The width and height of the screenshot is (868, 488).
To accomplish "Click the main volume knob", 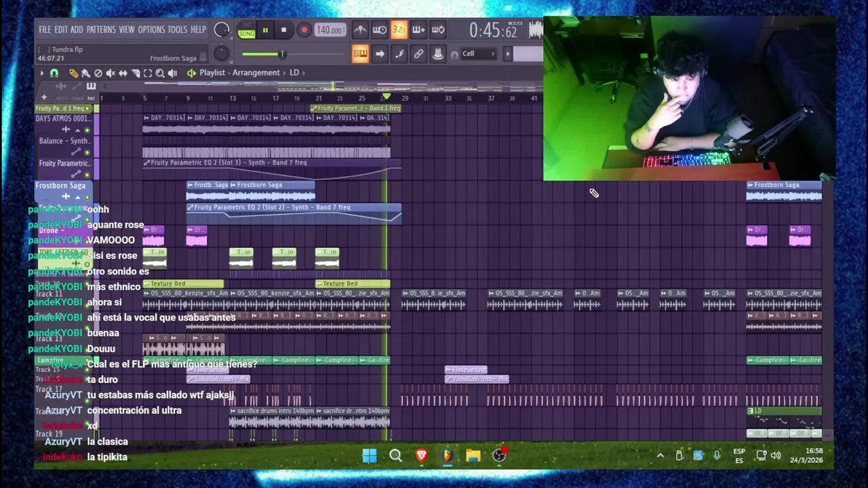I will (221, 30).
